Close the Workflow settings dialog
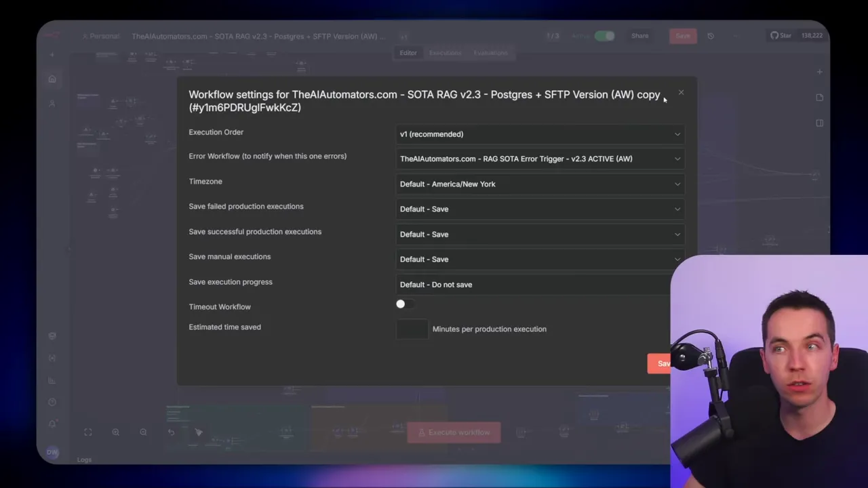The height and width of the screenshot is (488, 868). click(681, 93)
